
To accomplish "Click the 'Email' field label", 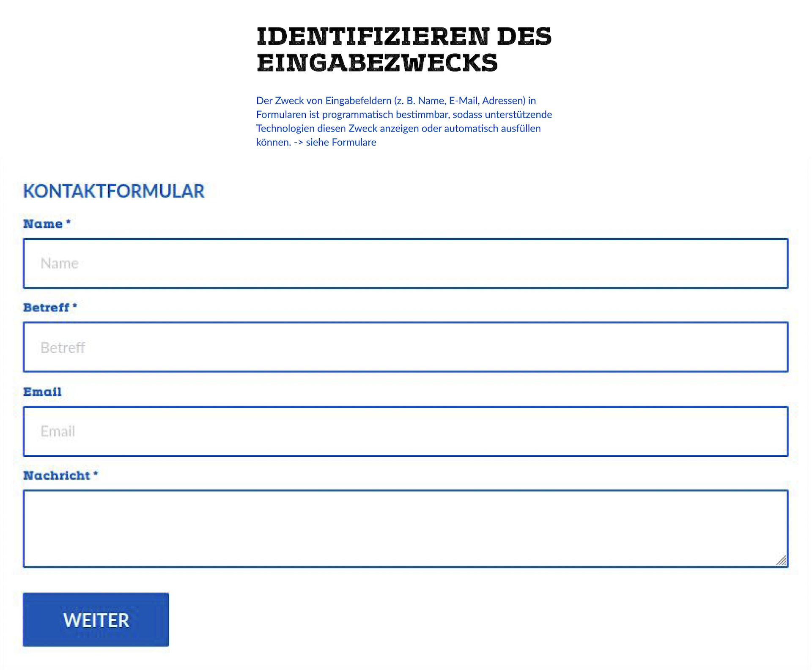I will click(x=42, y=392).
